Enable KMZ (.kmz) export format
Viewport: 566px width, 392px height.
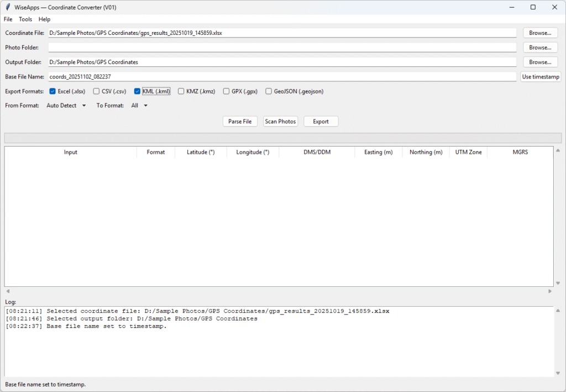[x=182, y=91]
